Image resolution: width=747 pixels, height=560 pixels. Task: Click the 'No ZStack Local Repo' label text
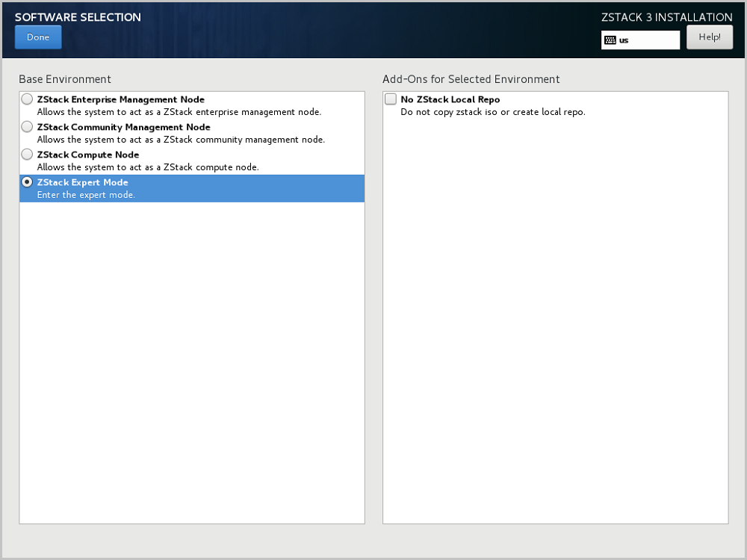pyautogui.click(x=450, y=99)
